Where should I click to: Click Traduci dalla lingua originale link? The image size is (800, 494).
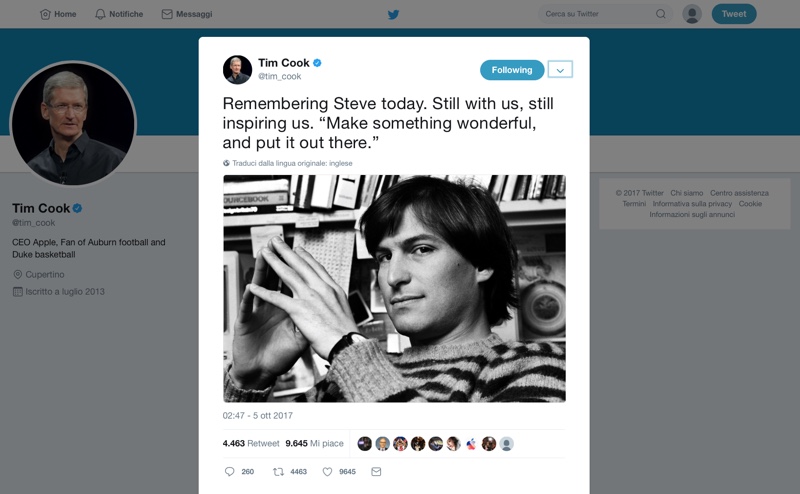click(x=292, y=163)
